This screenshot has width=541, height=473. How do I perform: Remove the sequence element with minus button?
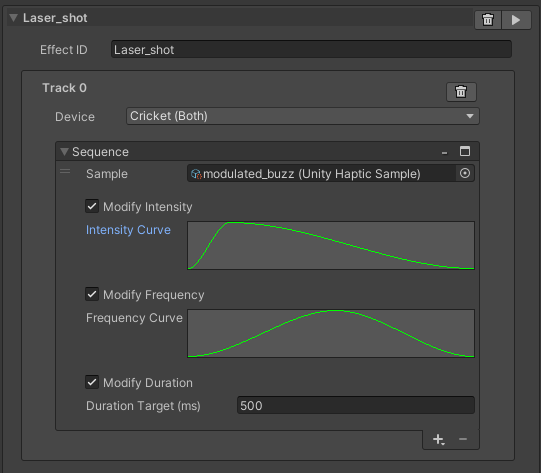click(463, 439)
